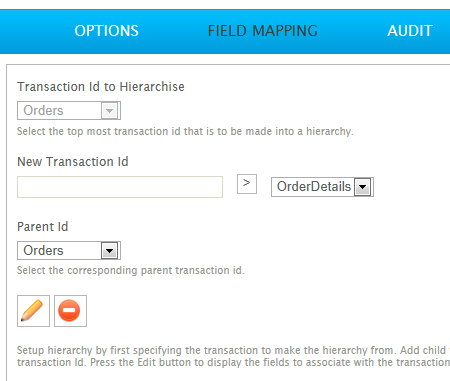Click the disabled Orders value under Transaction Id

(43, 111)
